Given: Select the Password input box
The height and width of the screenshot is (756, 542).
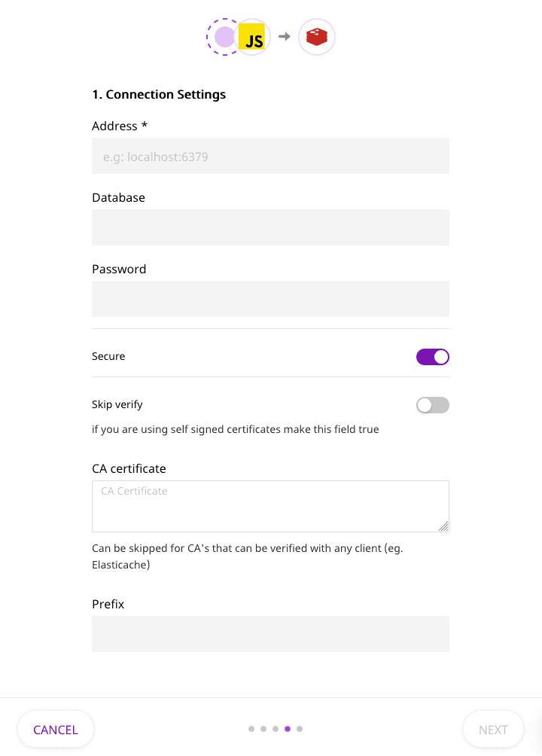Looking at the screenshot, I should (x=270, y=299).
